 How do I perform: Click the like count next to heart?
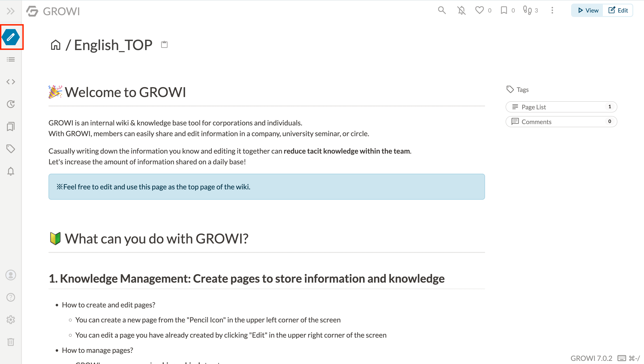[489, 11]
